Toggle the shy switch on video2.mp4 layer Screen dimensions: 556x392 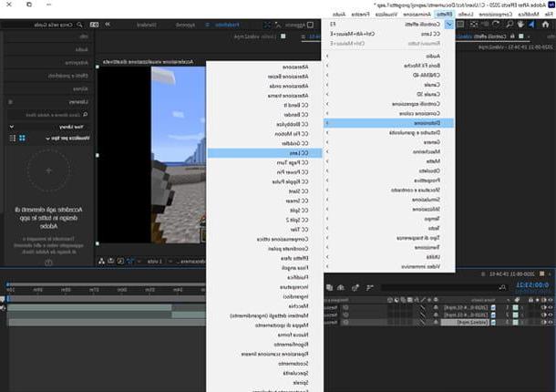coord(436,322)
